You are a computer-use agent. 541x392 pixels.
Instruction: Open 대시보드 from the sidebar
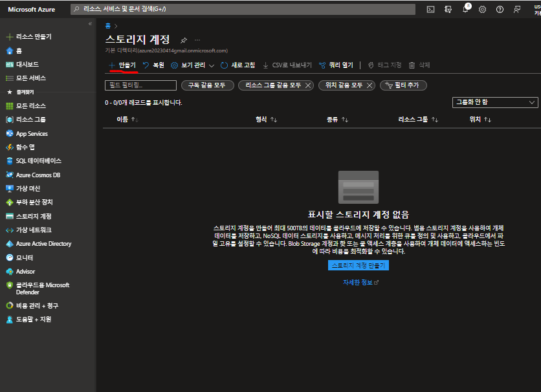coord(23,65)
